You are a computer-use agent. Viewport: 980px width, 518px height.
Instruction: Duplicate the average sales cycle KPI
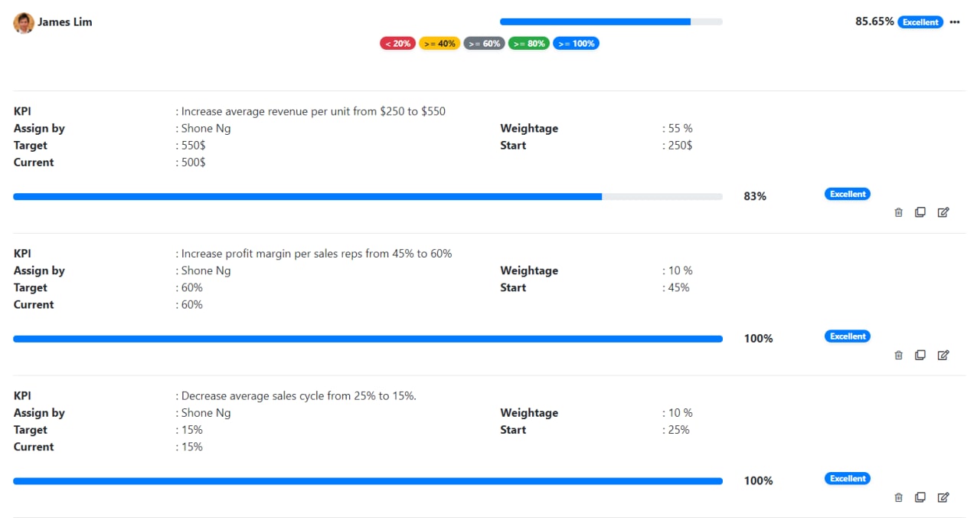coord(920,497)
